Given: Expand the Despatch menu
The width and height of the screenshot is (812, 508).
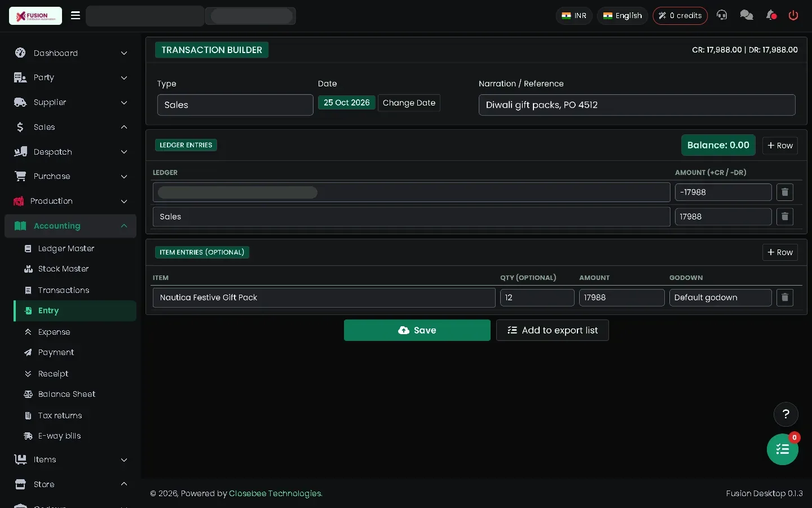Looking at the screenshot, I should pyautogui.click(x=70, y=152).
